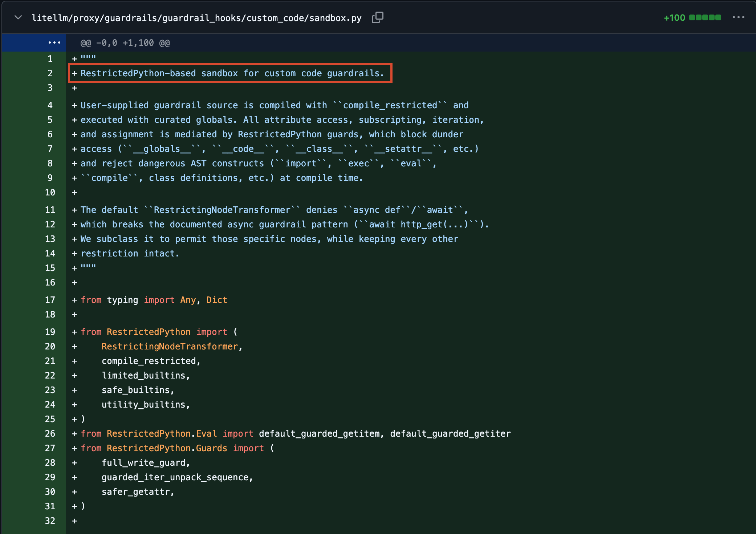Click 'utility_builtins,' on line 24
756x534 pixels.
click(x=146, y=405)
